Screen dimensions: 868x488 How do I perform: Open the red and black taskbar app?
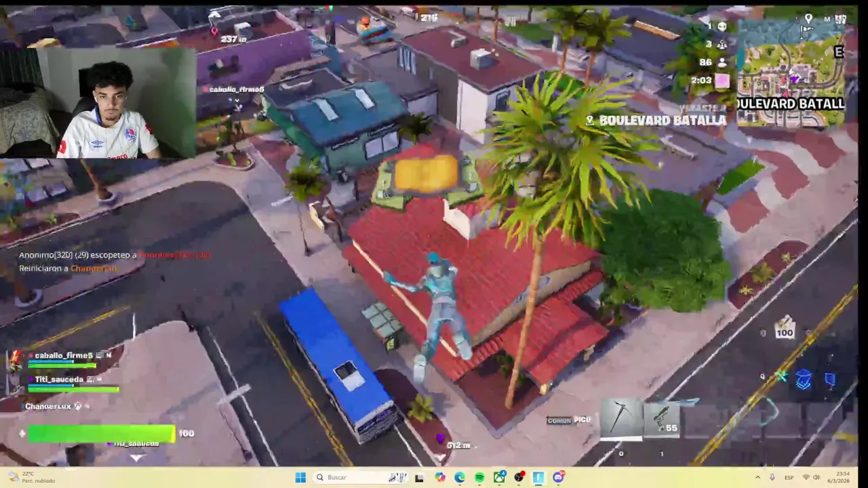(x=519, y=477)
